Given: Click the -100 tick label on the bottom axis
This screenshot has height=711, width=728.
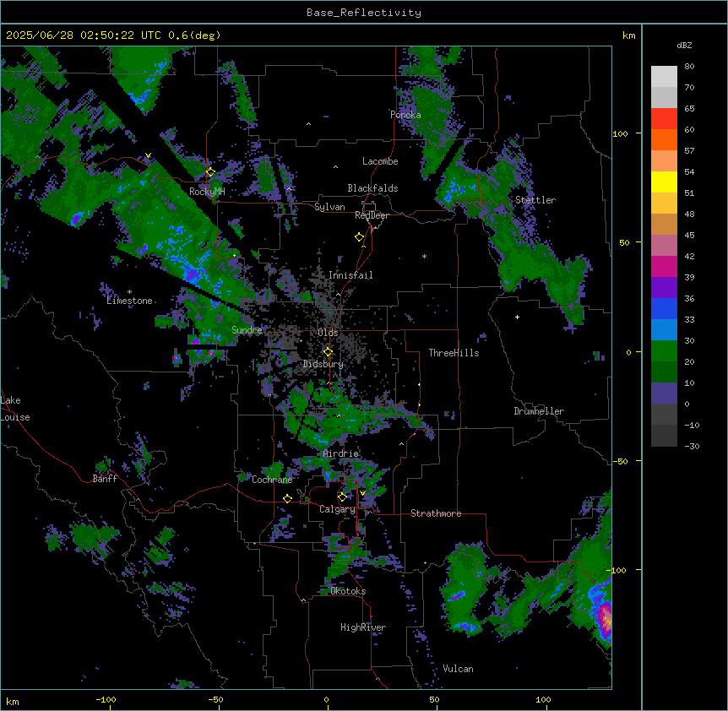Looking at the screenshot, I should (x=106, y=699).
